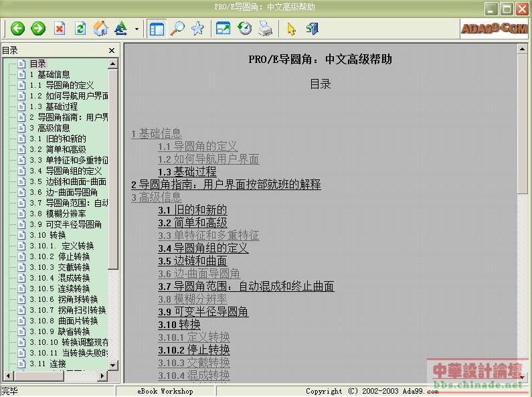Screen dimensions: 532x397
Task: Click the content pane vertical scrollbar thumb
Action: (x=522, y=124)
